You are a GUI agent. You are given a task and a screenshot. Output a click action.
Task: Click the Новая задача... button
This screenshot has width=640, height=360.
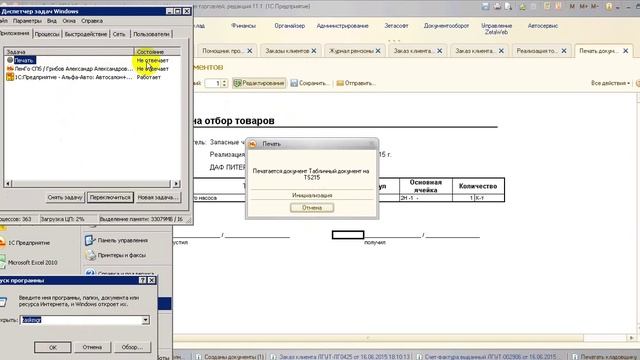[x=158, y=198]
